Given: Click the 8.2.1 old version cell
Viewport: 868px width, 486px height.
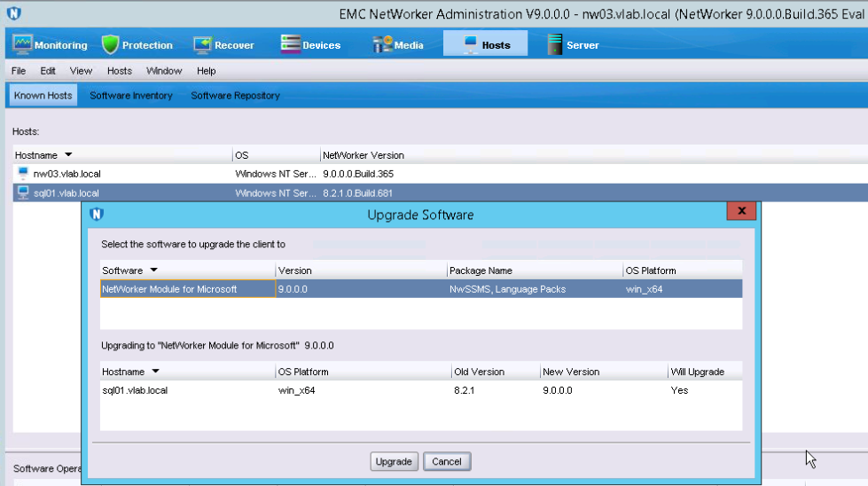Looking at the screenshot, I should [464, 390].
